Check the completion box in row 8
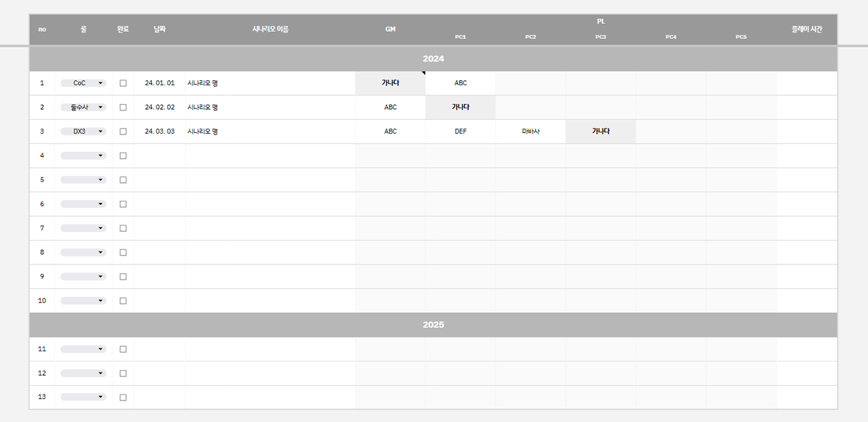The height and width of the screenshot is (422, 868). coord(123,252)
